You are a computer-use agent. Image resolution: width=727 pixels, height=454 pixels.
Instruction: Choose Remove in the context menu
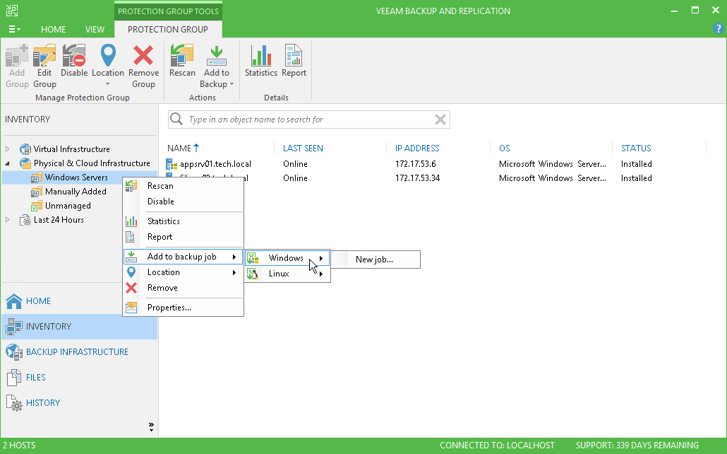[x=183, y=288]
